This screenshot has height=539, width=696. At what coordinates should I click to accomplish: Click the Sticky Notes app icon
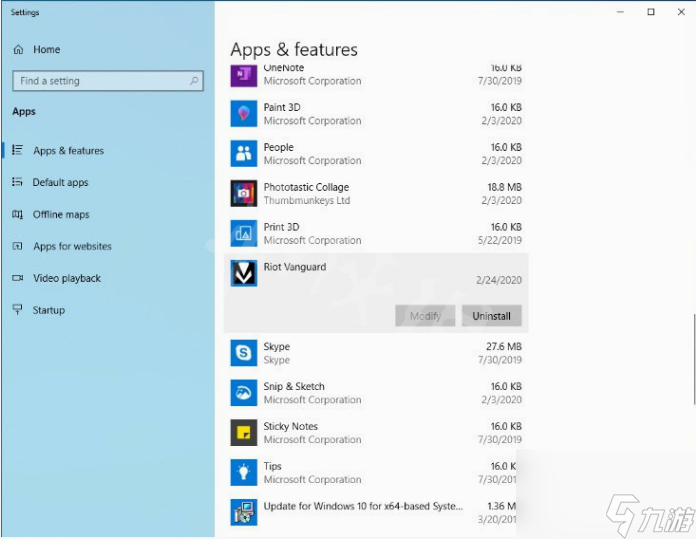(x=244, y=432)
